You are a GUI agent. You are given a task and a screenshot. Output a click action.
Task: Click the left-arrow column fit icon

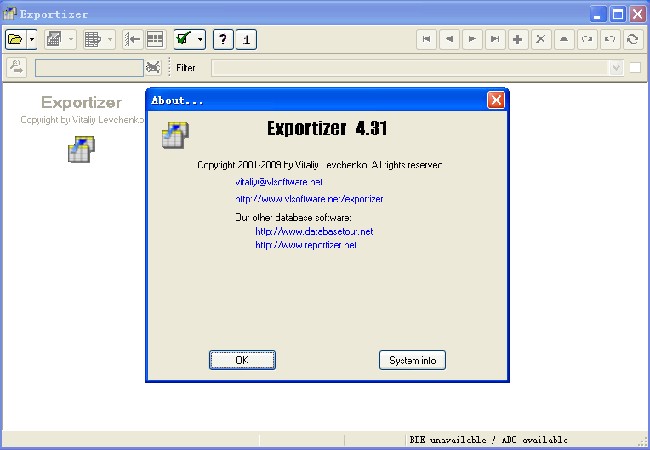click(x=133, y=39)
